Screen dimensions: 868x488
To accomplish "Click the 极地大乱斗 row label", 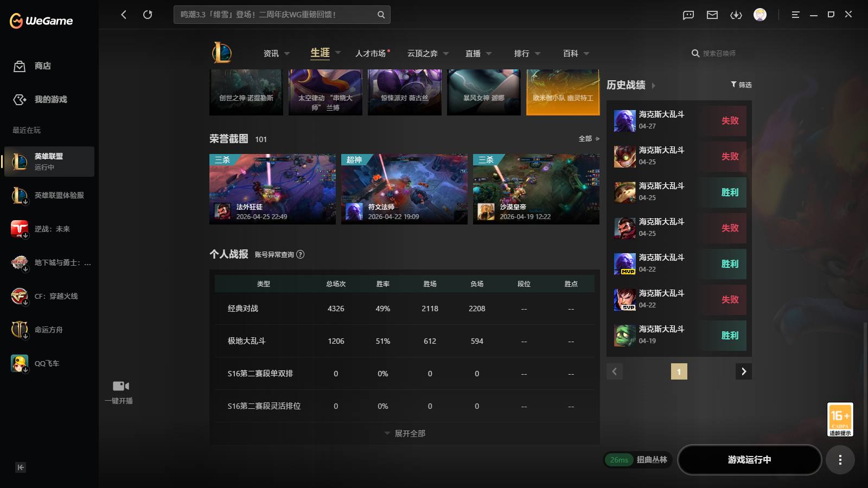I will tap(247, 341).
